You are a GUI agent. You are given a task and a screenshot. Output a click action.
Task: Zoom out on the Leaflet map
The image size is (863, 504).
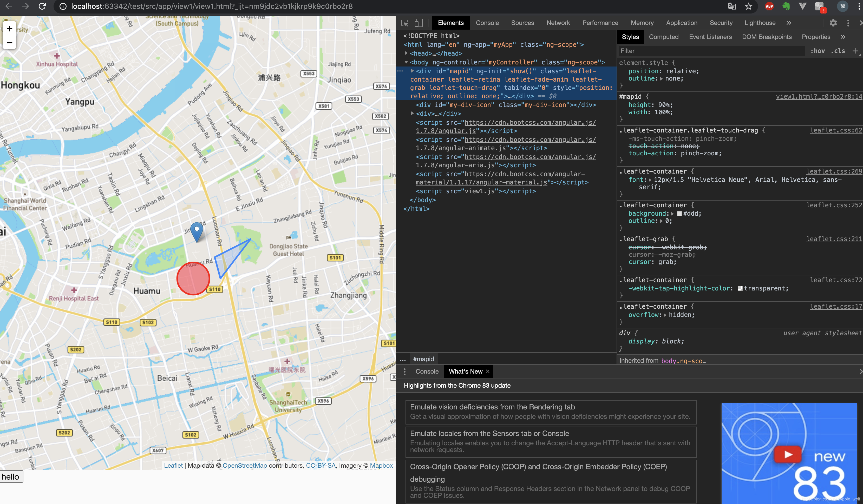10,43
